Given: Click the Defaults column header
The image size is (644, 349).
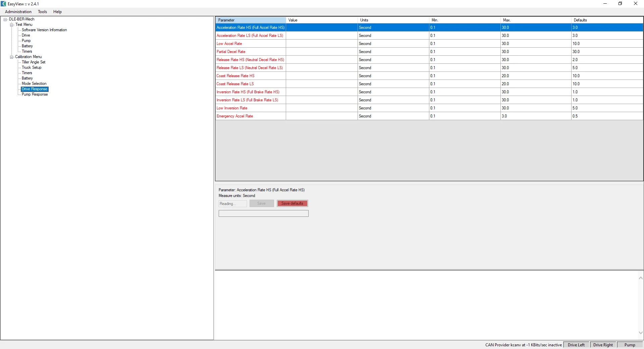Looking at the screenshot, I should (607, 20).
